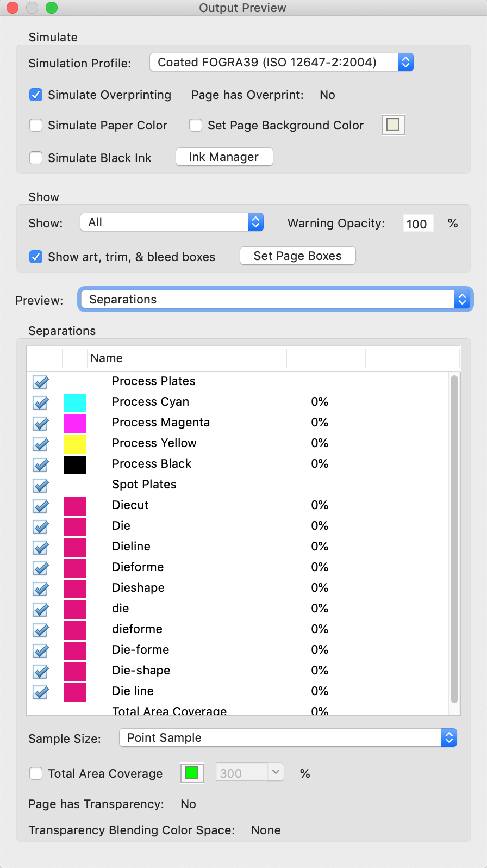Open the Simulation Profile dropdown
Image resolution: width=487 pixels, height=868 pixels.
[281, 62]
